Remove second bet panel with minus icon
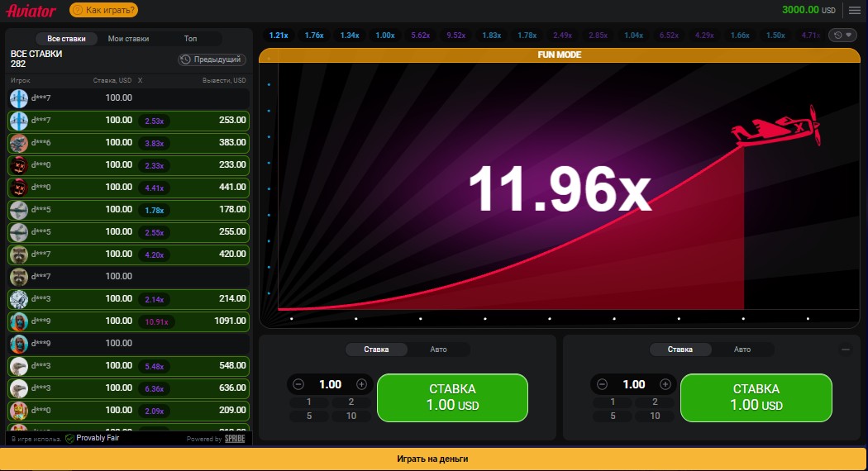 coord(846,350)
